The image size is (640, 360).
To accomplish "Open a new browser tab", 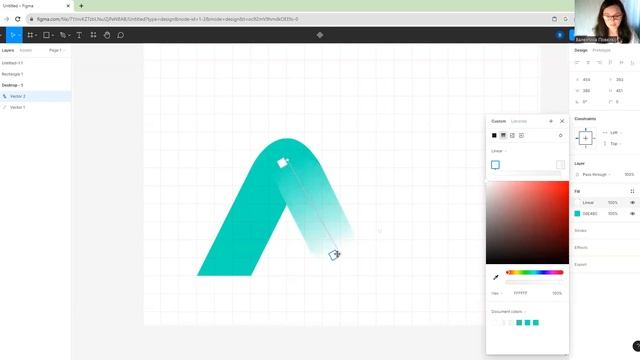I will point(81,6).
